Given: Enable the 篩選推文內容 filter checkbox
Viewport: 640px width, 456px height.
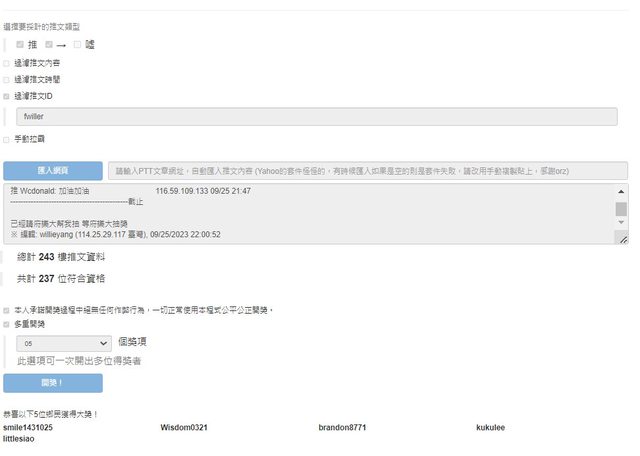Looking at the screenshot, I should [x=6, y=63].
